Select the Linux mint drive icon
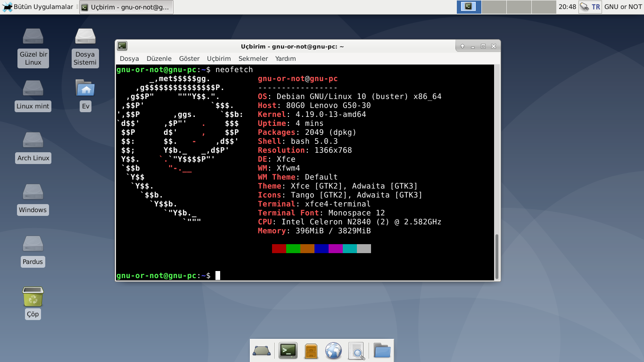Screen dimensions: 644x362 33,88
